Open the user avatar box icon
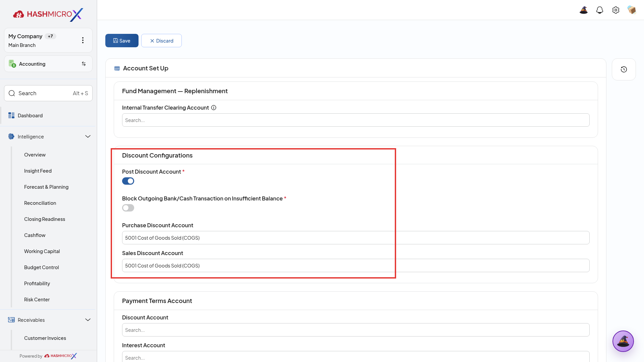 (632, 10)
